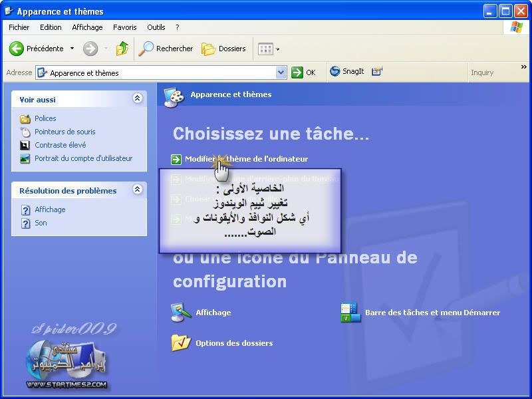
Task: Click the green OK go button
Action: click(303, 72)
